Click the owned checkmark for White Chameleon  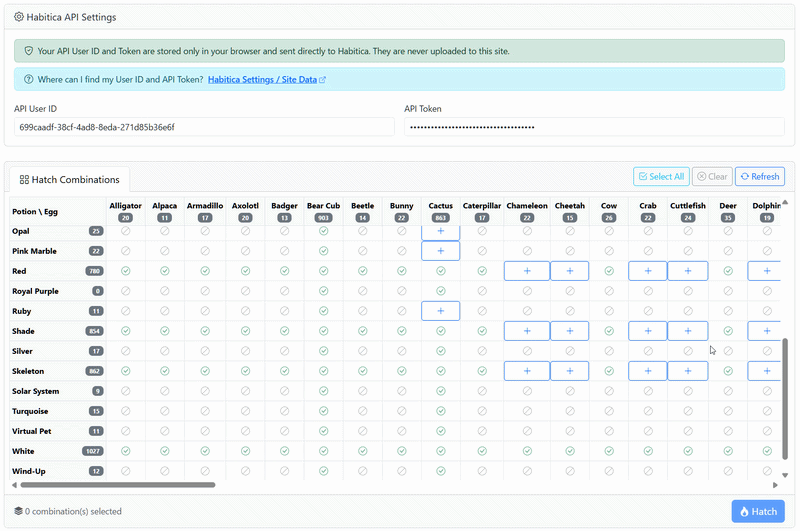[527, 451]
